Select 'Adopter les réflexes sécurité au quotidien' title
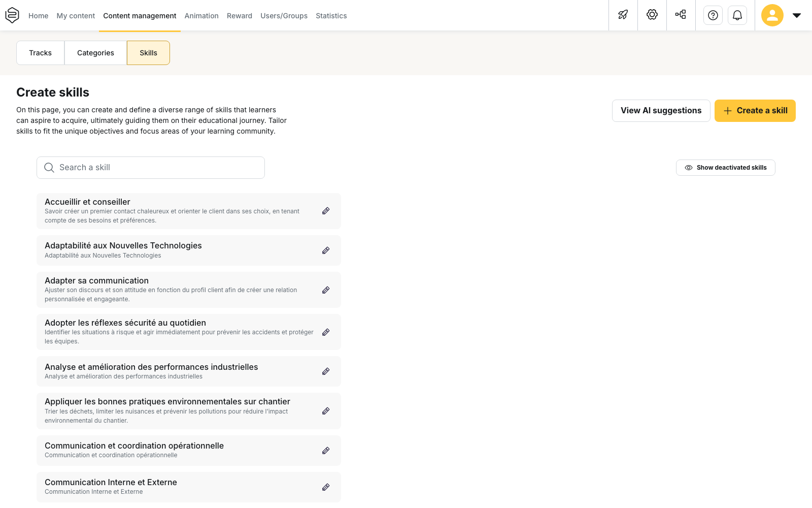This screenshot has width=812, height=508. pos(125,323)
